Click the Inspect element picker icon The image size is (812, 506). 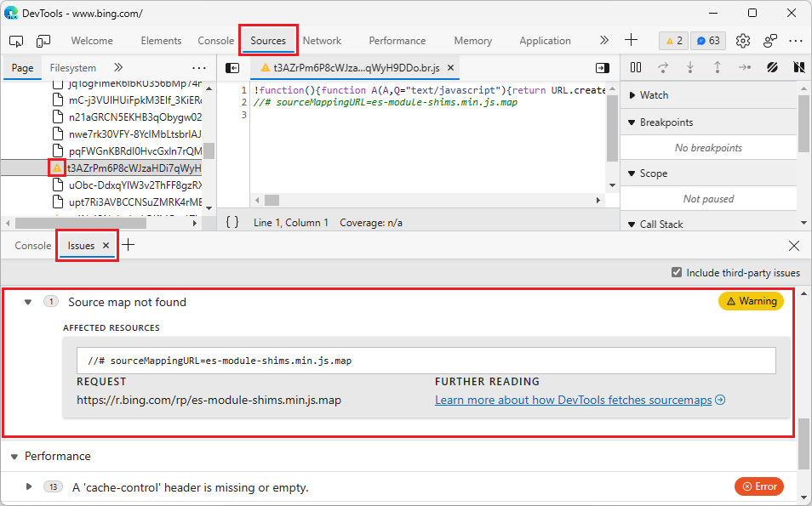pyautogui.click(x=16, y=41)
